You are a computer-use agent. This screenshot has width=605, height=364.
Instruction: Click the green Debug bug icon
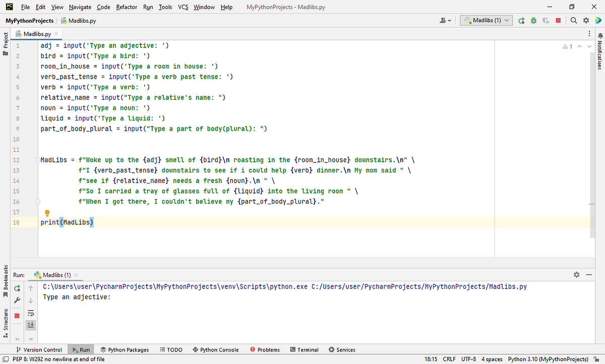coord(533,20)
